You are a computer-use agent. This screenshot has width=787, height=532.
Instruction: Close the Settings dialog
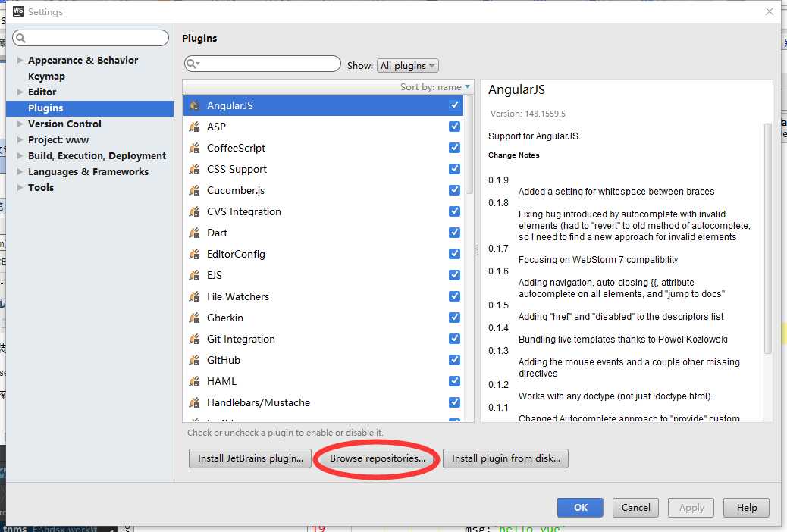pyautogui.click(x=770, y=11)
